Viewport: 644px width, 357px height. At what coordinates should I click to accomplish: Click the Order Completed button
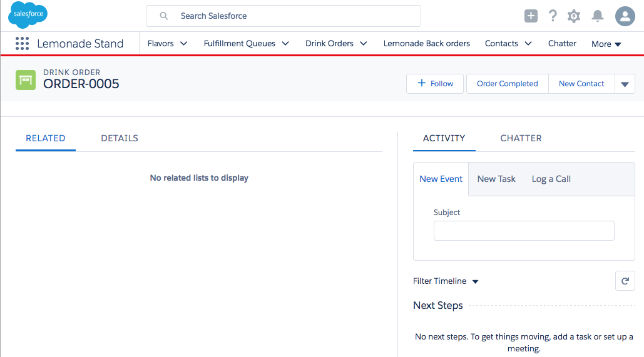coord(507,84)
